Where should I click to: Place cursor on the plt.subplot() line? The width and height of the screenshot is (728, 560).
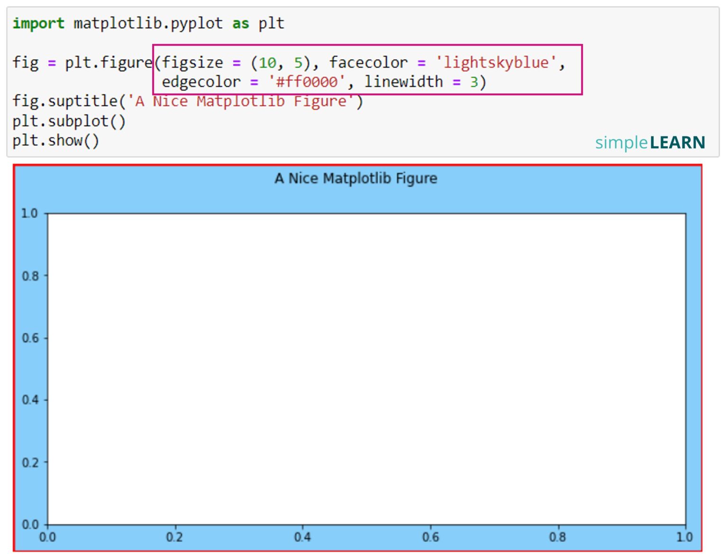(69, 121)
